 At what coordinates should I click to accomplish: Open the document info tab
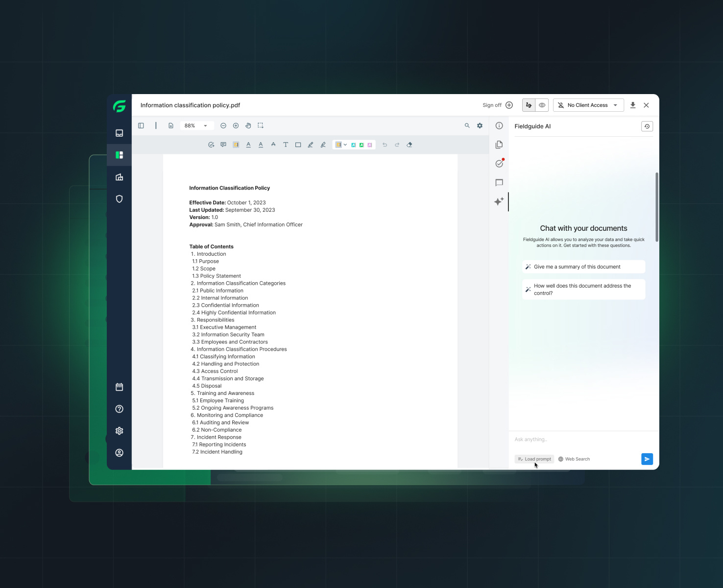[499, 125]
